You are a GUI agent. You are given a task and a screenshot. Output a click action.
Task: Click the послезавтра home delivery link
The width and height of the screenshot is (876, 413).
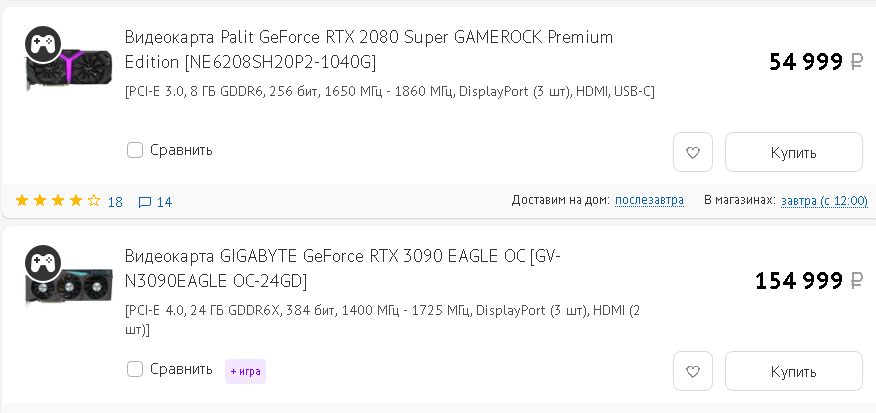649,200
